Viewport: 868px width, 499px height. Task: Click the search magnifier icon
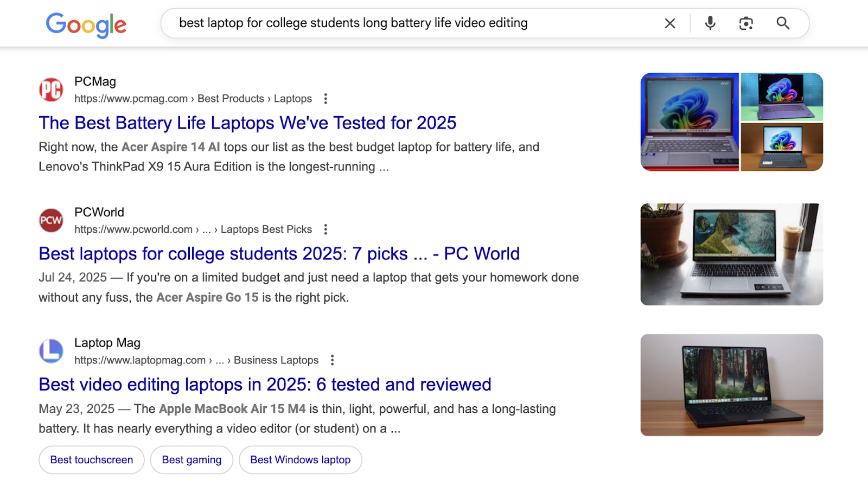[x=782, y=23]
